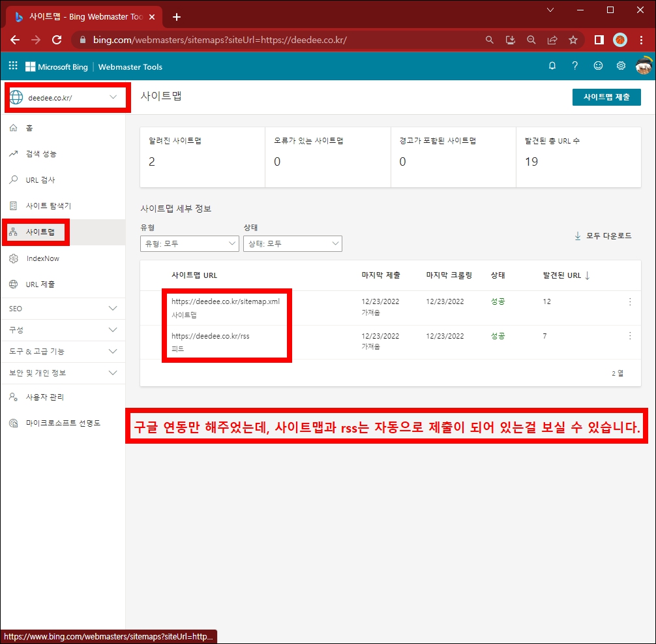
Task: Open 사용자 관리 in the sidebar
Action: (x=63, y=397)
